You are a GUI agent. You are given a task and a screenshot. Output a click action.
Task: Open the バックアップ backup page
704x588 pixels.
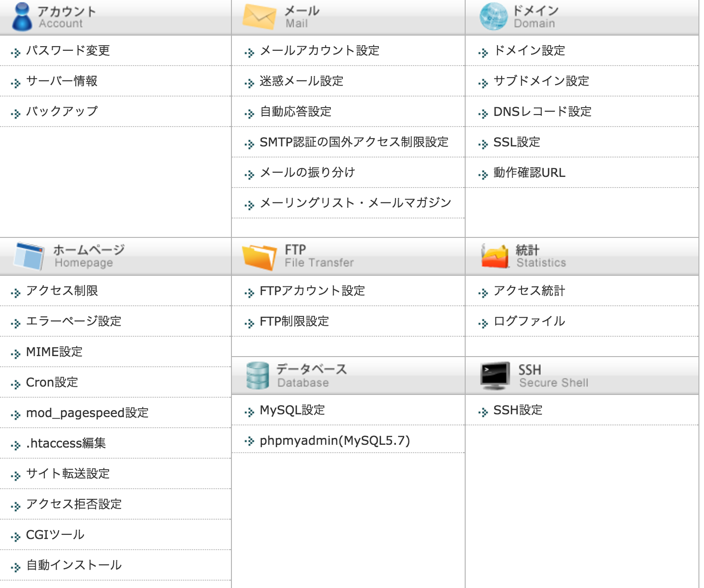(x=62, y=111)
